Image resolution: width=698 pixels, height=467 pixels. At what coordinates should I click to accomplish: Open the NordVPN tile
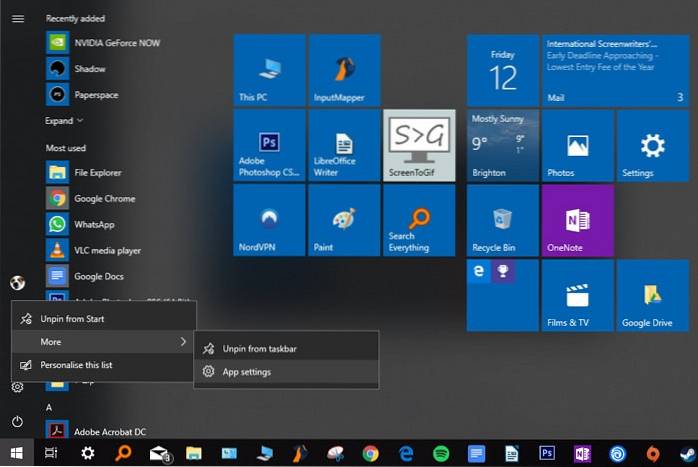click(270, 221)
